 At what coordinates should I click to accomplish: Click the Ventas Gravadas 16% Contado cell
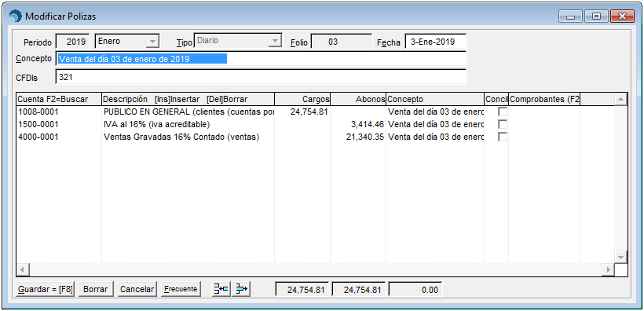click(x=188, y=137)
